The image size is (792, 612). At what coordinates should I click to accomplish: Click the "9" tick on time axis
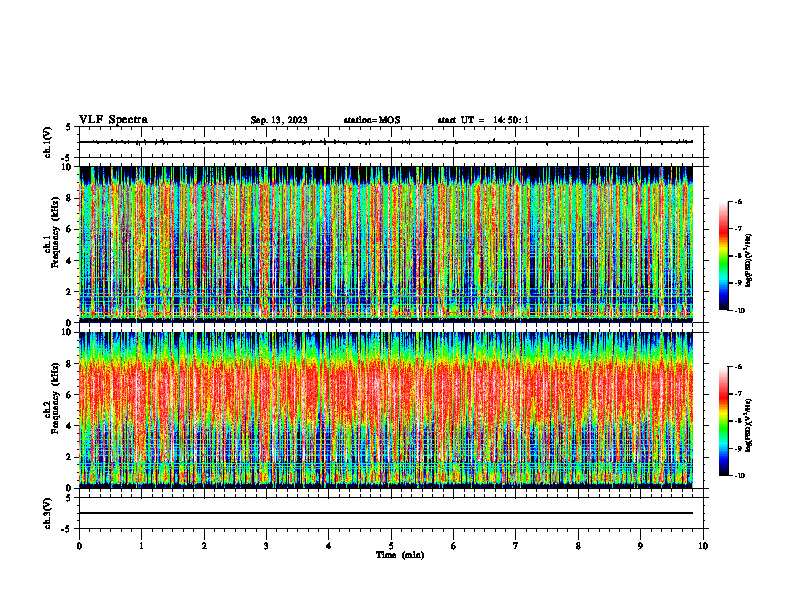point(640,546)
